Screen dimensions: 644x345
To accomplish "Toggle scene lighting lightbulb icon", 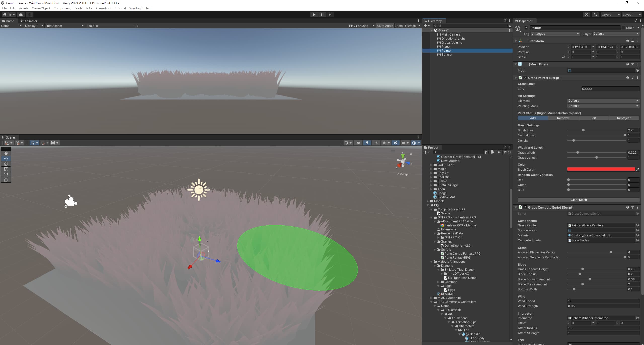I will coord(367,143).
